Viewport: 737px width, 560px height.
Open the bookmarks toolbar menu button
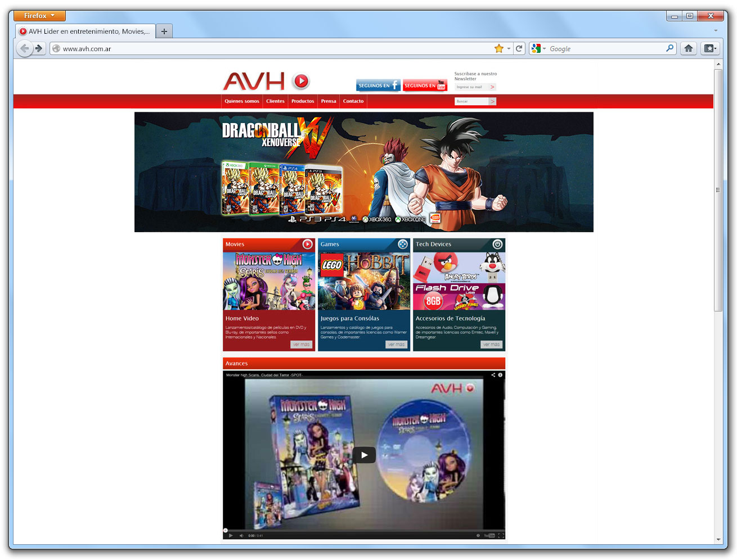pos(710,48)
